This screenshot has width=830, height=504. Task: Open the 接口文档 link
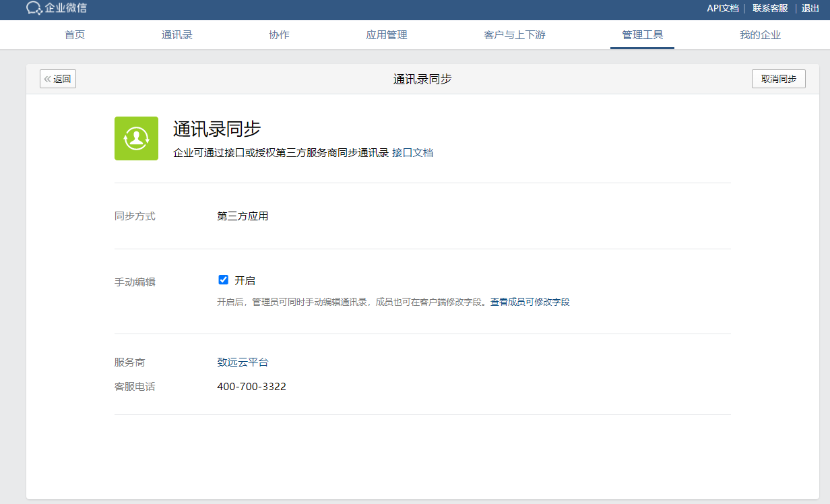pyautogui.click(x=412, y=153)
